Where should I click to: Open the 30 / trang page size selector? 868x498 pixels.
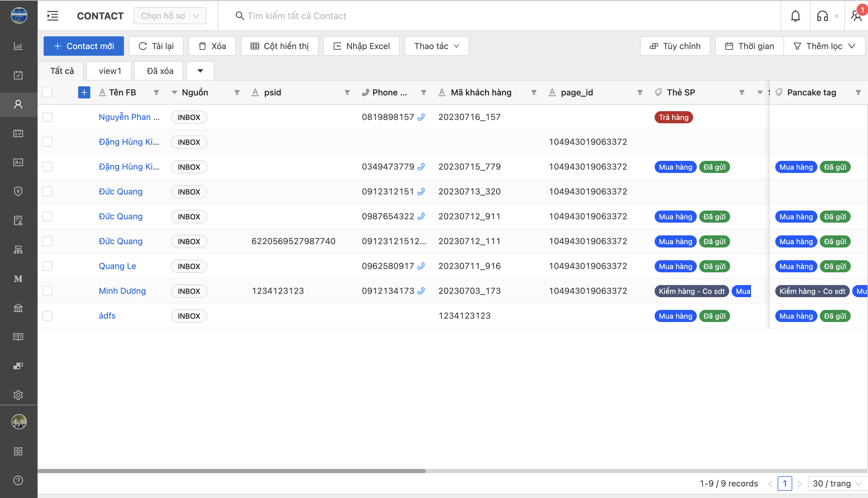[x=836, y=483]
